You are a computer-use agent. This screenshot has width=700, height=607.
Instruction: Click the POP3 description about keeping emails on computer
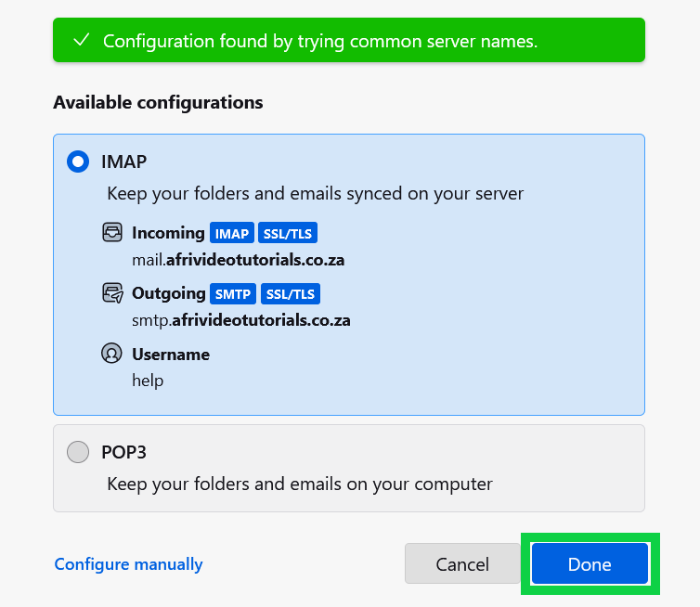300,484
